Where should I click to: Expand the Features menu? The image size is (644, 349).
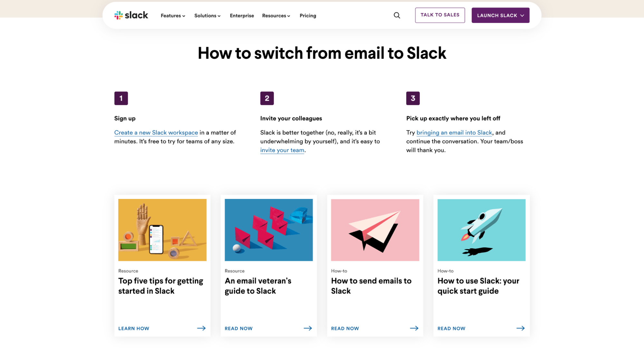tap(173, 15)
